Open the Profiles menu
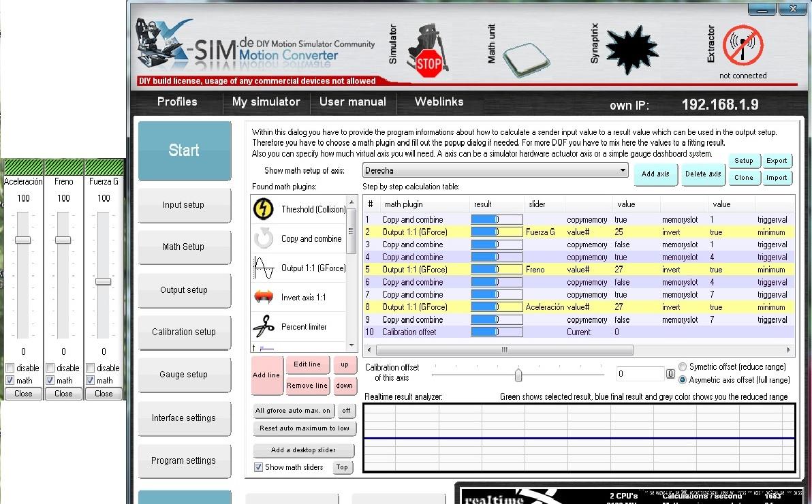The image size is (812, 504). 177,102
